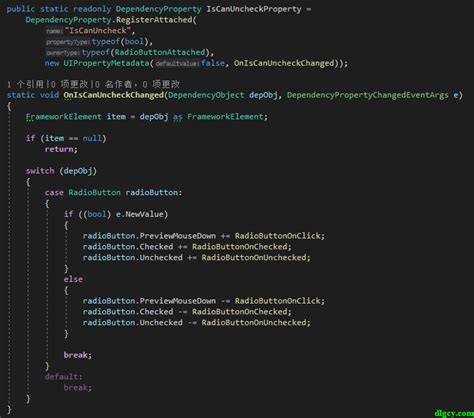Open the '0 名作者' authors CodeLens link
Viewport: 474px width, 418px height.
click(x=114, y=84)
